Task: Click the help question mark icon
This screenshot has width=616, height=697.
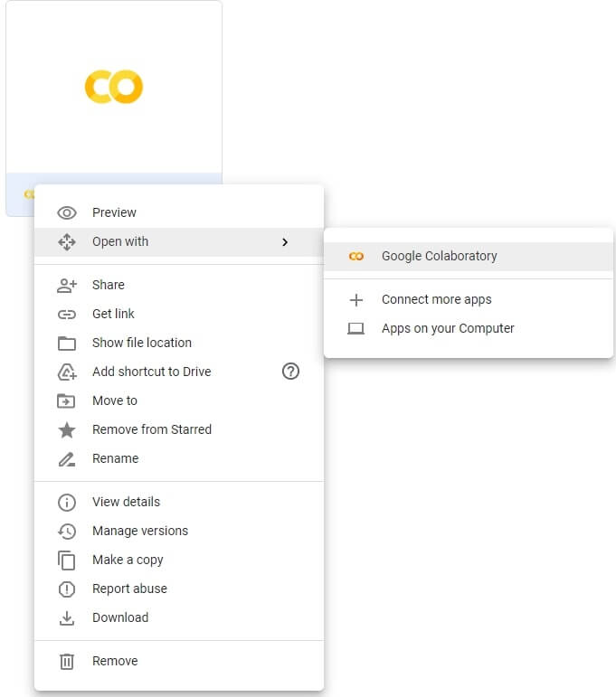Action: tap(290, 372)
